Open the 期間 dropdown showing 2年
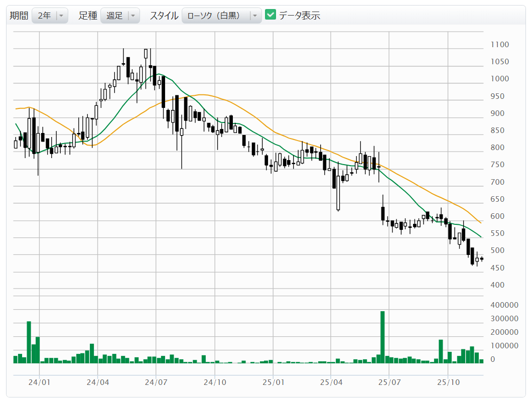The image size is (532, 401). pos(44,16)
